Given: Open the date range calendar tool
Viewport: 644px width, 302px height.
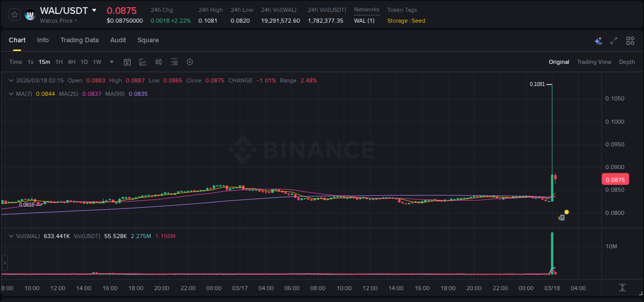Looking at the screenshot, I should point(127,62).
